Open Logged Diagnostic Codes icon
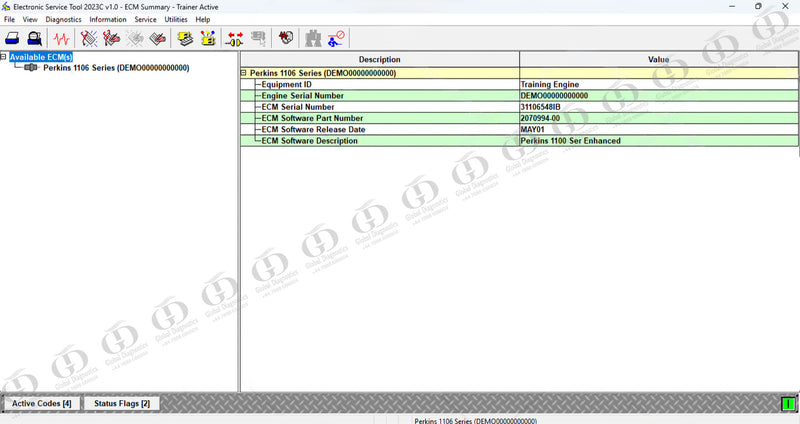The height and width of the screenshot is (424, 800). pos(111,38)
